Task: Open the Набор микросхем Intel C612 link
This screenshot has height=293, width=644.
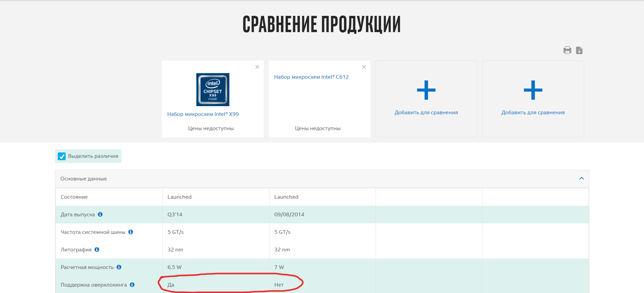Action: pyautogui.click(x=311, y=77)
